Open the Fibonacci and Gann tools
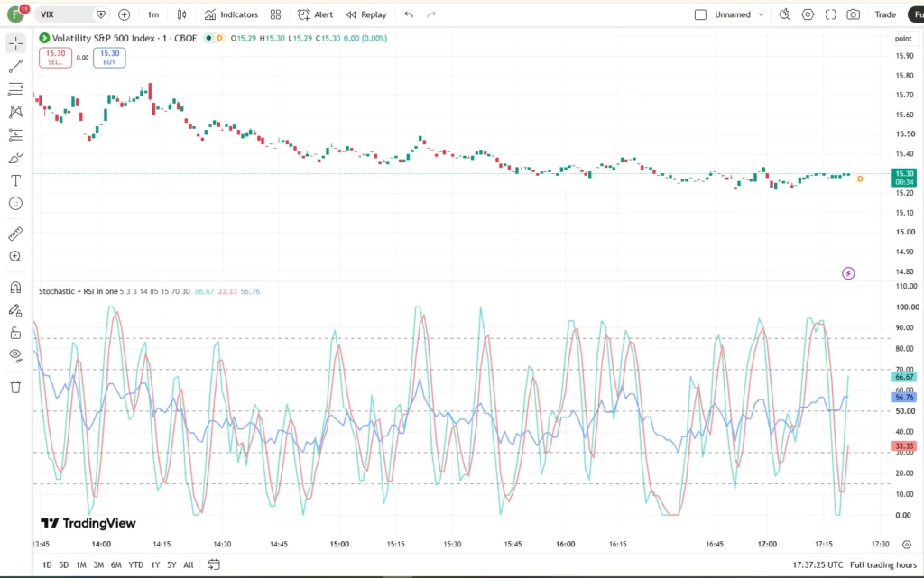The image size is (924, 578). tap(16, 89)
